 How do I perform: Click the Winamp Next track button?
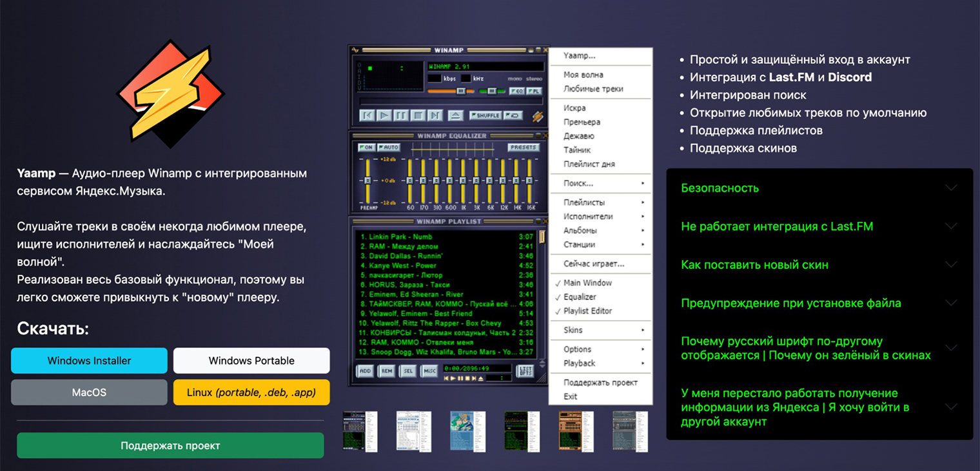[x=435, y=115]
